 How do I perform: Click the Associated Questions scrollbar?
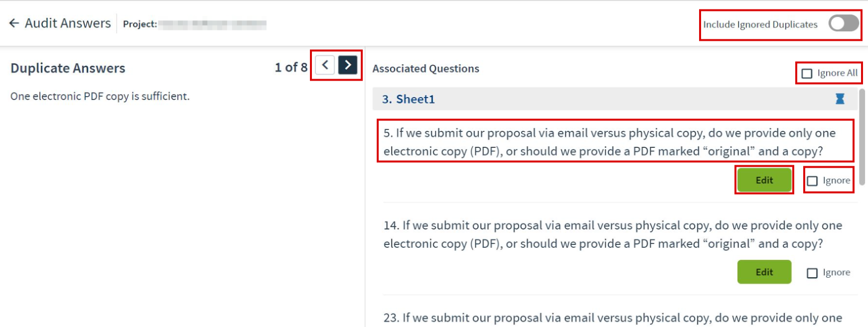tap(863, 137)
